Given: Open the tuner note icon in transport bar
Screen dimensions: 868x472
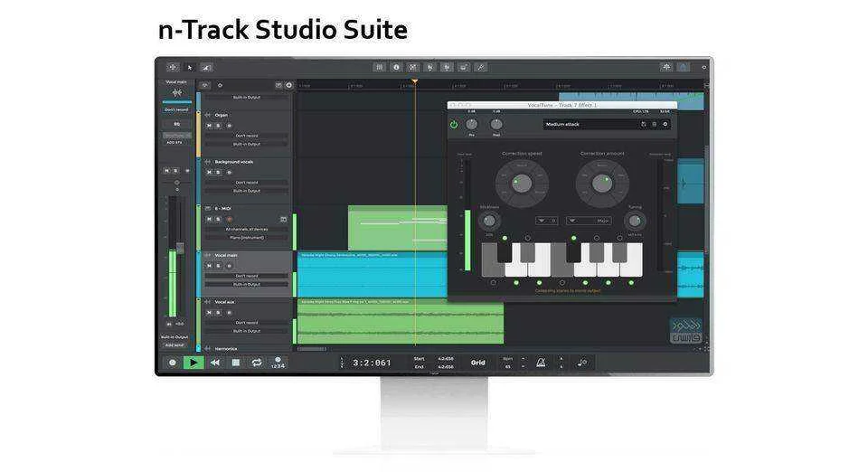Looking at the screenshot, I should pyautogui.click(x=581, y=363).
